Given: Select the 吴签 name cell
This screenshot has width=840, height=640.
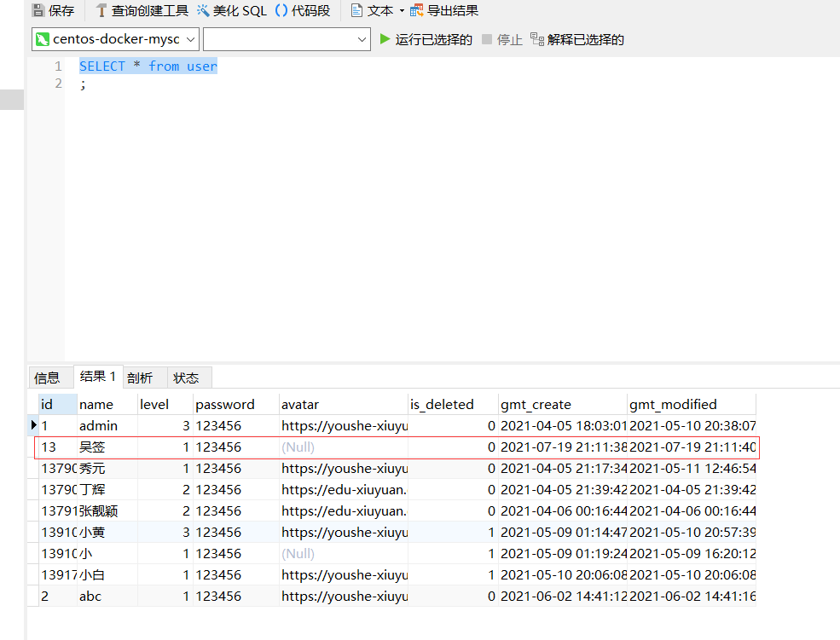Looking at the screenshot, I should 107,447.
